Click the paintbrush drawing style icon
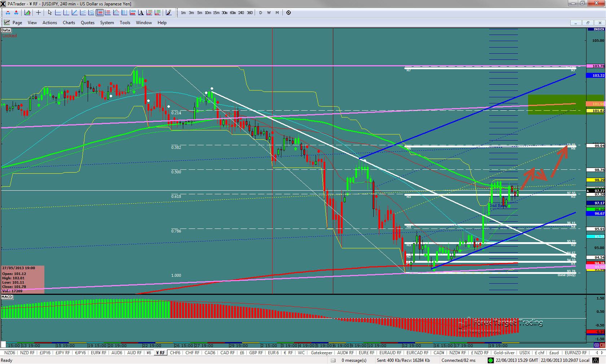Screen dimensions: 606x364 pyautogui.click(x=168, y=13)
